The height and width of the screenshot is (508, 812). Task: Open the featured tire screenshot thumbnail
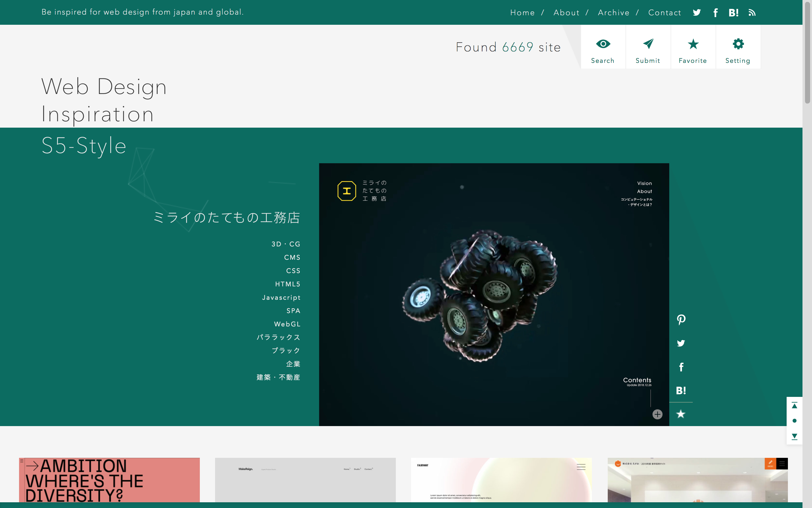(x=494, y=295)
